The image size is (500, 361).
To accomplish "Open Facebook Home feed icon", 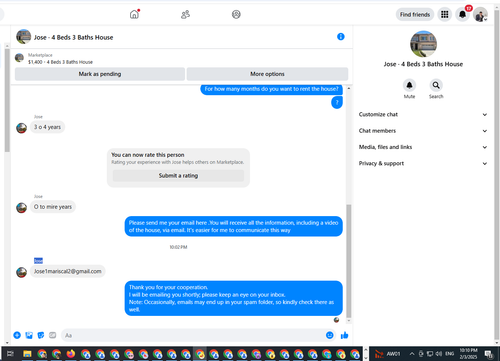I will click(134, 14).
